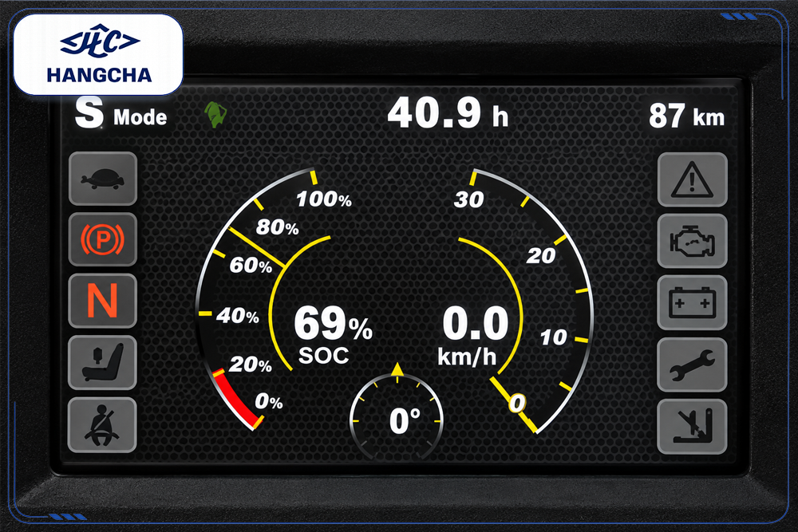Tap the 40.9 h hour meter reading
The height and width of the screenshot is (532, 798).
coord(448,113)
